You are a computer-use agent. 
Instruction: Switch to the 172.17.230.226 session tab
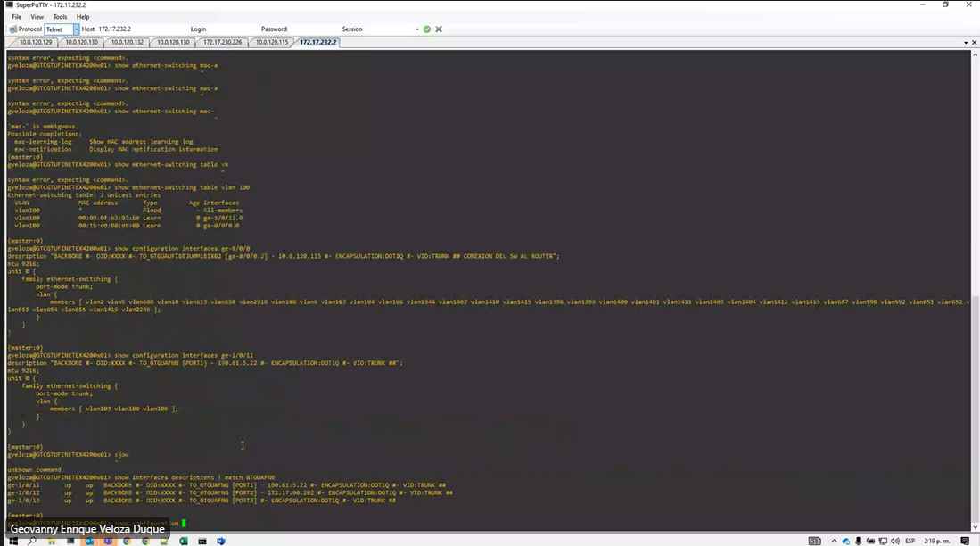(x=222, y=42)
